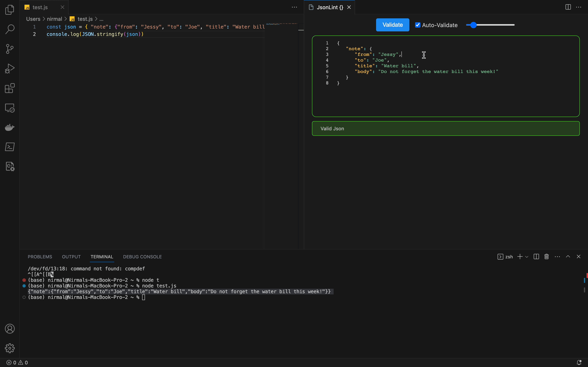Screen dimensions: 588x367
Task: Maximize the panel size with the chevron up
Action: [568, 256]
